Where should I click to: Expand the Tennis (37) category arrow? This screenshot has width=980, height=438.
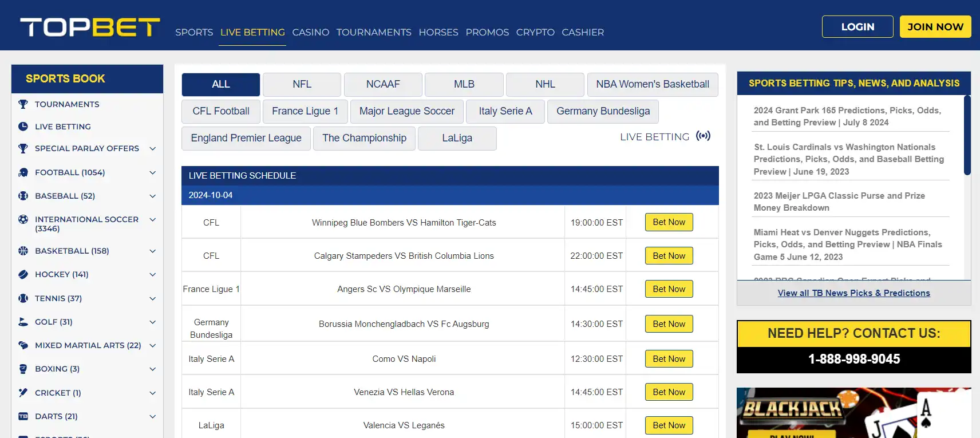click(x=153, y=298)
